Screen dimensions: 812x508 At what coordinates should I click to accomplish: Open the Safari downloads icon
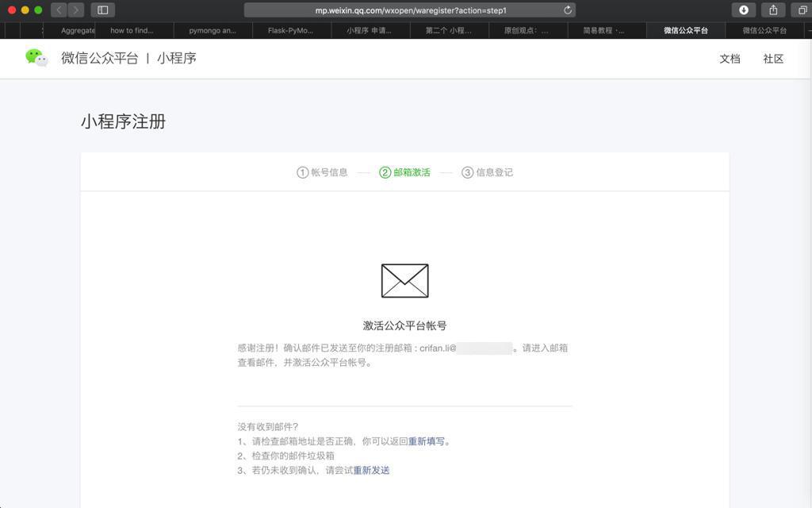(x=744, y=10)
